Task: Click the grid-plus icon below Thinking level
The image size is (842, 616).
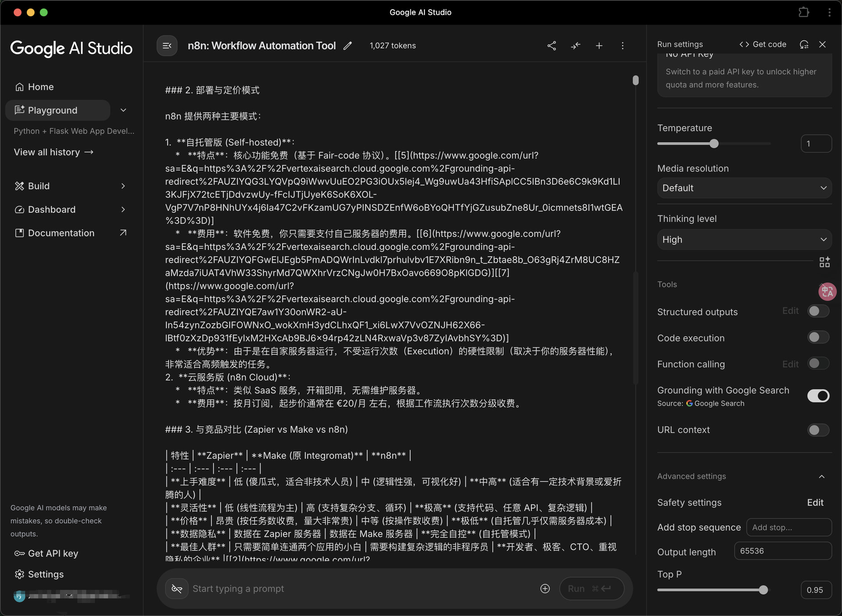Action: [824, 262]
